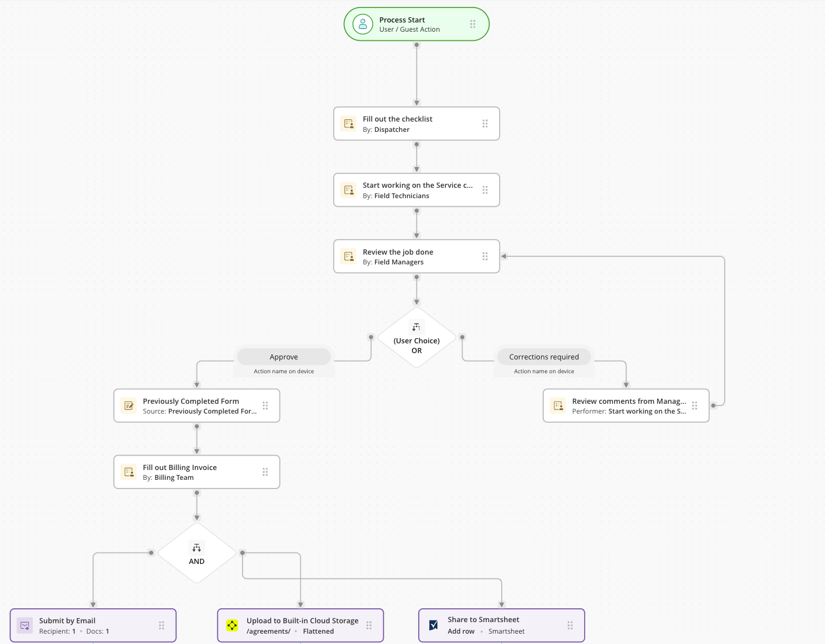
Task: Select the Corrections required branch label
Action: (544, 357)
